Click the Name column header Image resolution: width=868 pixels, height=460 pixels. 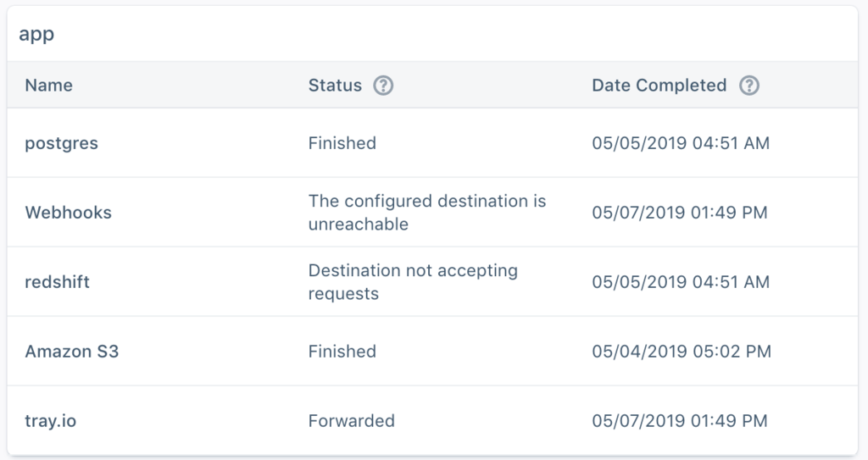[48, 86]
